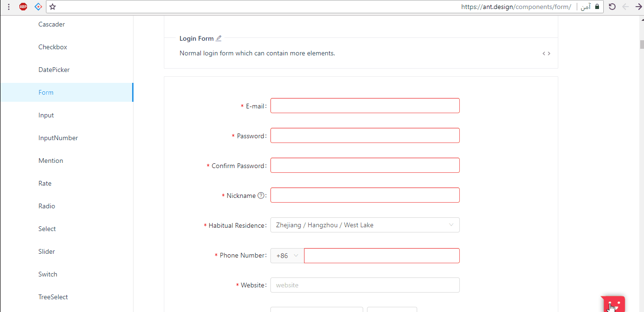Bookmark the page using the star icon
644x312 pixels.
click(x=53, y=7)
